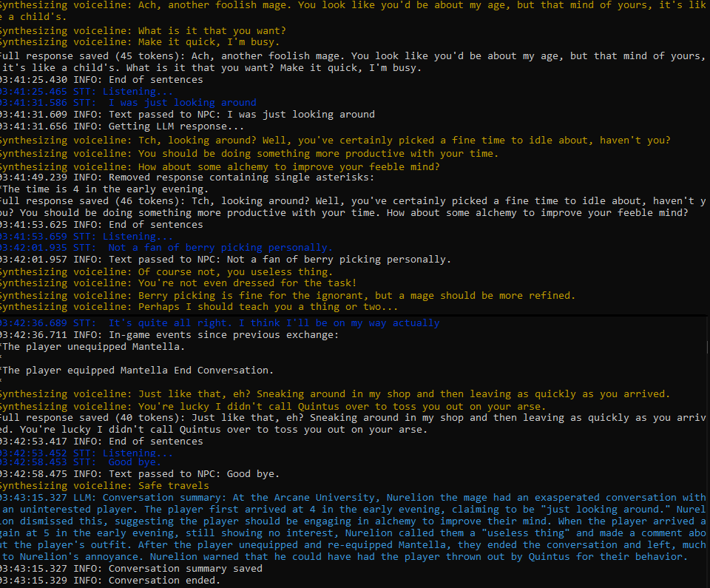The width and height of the screenshot is (710, 588).
Task: Click summary line 'thrown out by Quintus for their behavior.'
Action: 344,557
